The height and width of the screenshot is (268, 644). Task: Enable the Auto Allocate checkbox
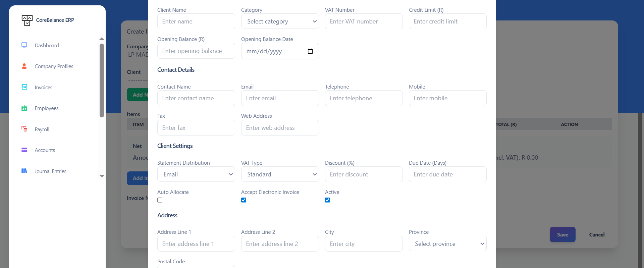click(160, 200)
